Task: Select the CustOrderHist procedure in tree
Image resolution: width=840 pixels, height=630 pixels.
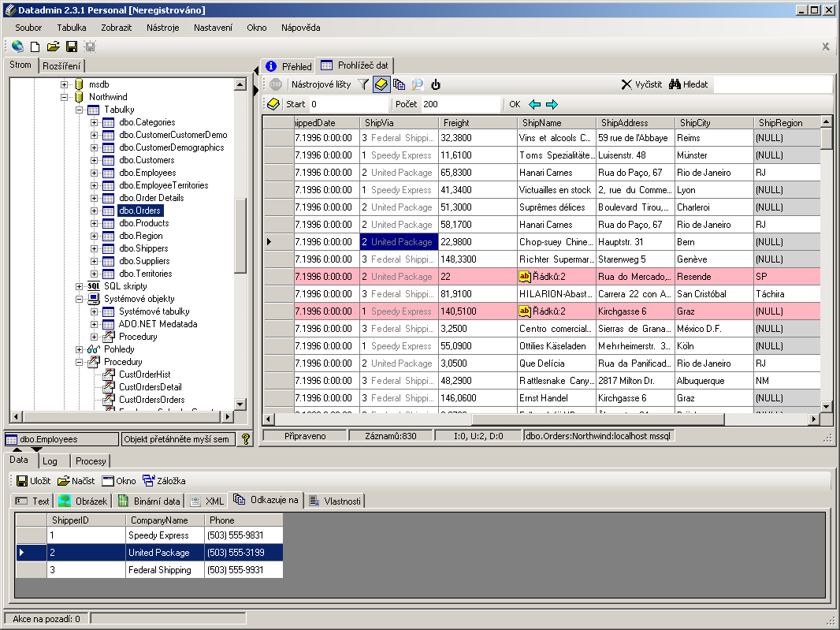Action: pos(145,375)
